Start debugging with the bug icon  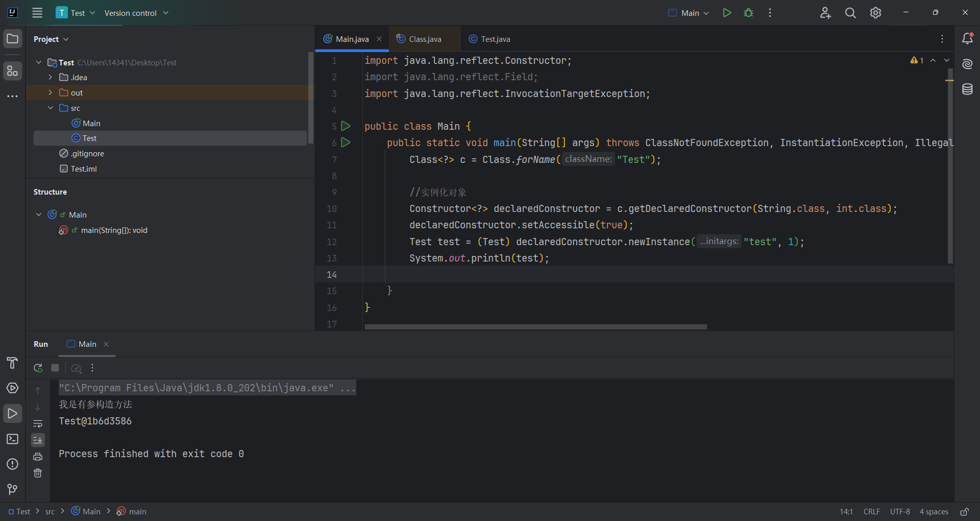pos(748,13)
